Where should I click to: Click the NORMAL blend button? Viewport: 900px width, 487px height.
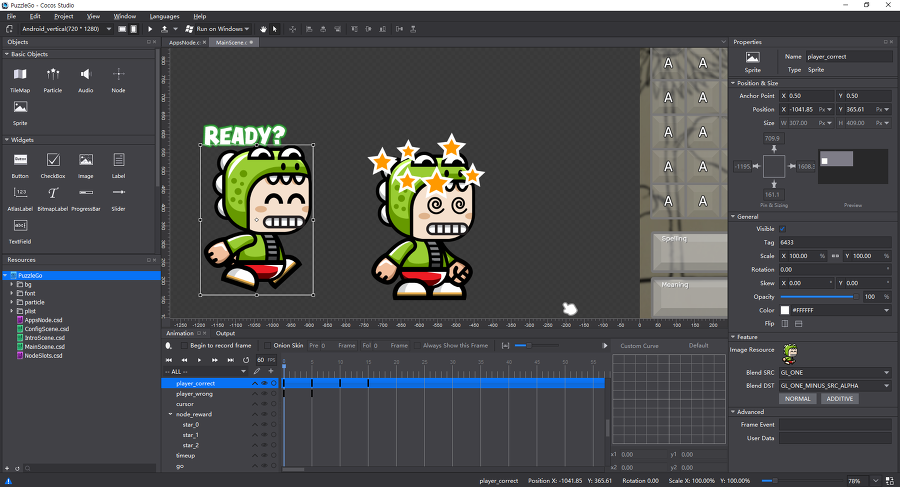[x=798, y=399]
